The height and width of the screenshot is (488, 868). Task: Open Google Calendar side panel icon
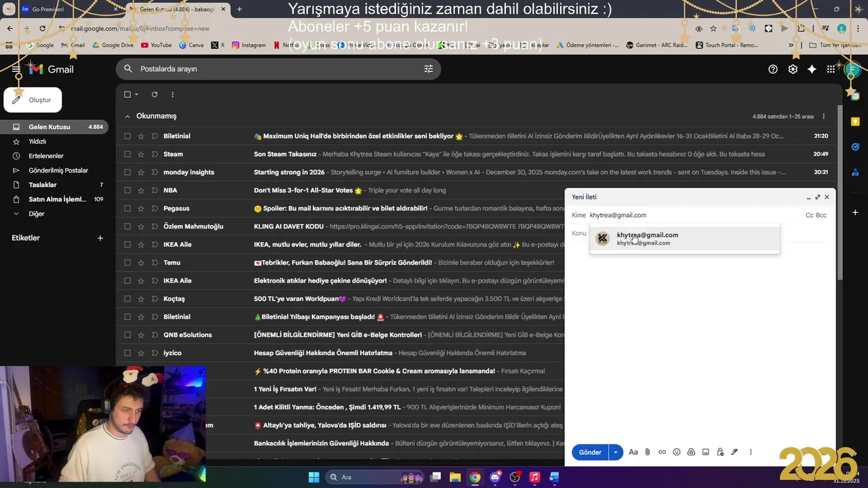(x=855, y=96)
